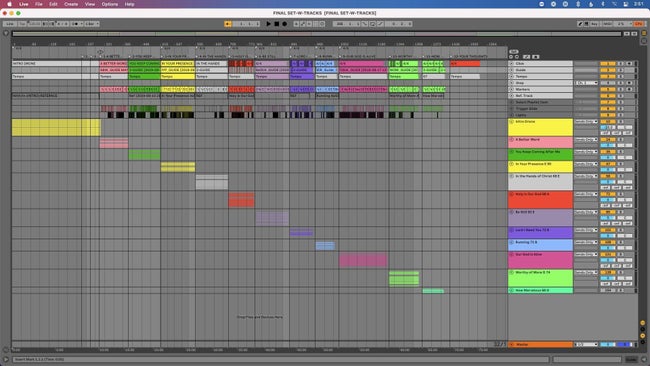Screen dimensions: 650x366
Task: Unfold the Markers track
Action: click(x=512, y=89)
